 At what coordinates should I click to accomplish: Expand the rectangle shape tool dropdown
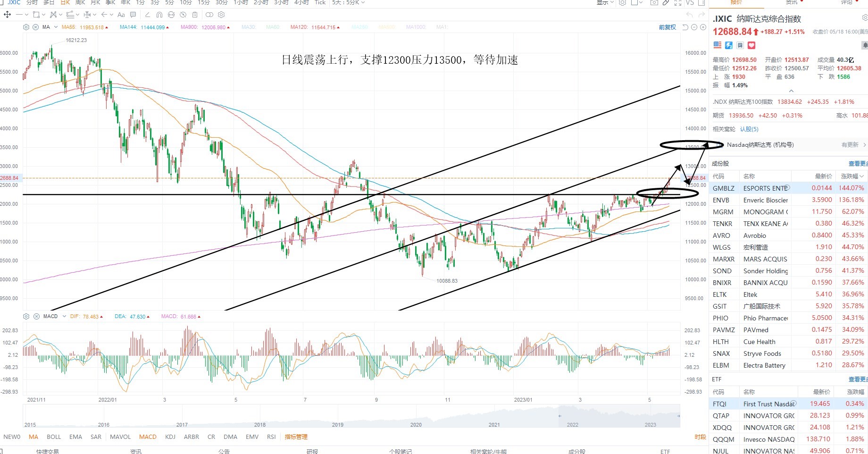pyautogui.click(x=43, y=15)
